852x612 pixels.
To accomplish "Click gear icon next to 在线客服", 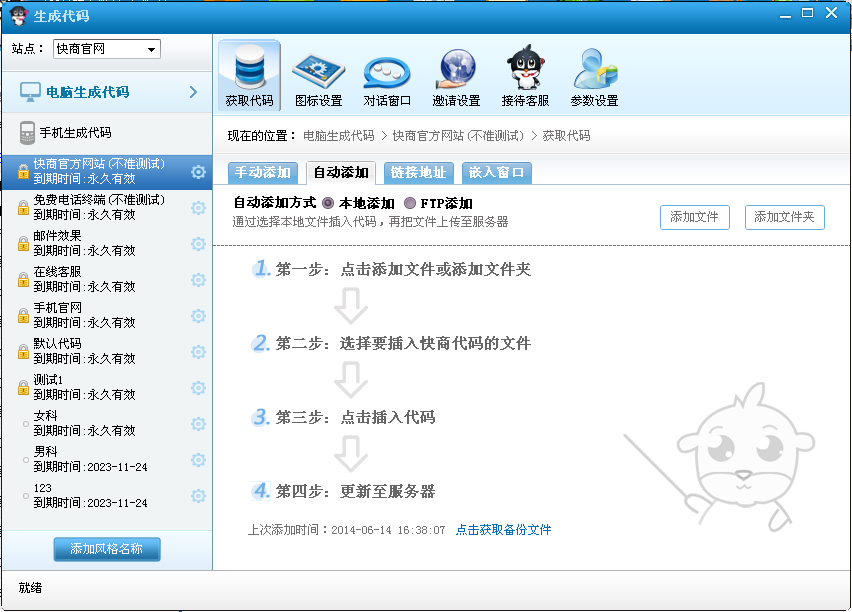I will (198, 280).
